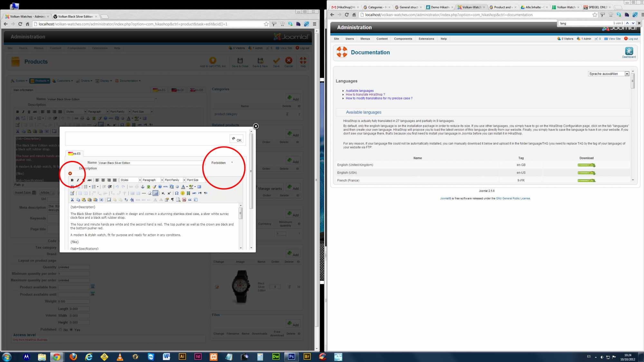Click Cut scissors icon in popup editor
Image resolution: width=644 pixels, height=362 pixels.
pyautogui.click(x=72, y=200)
